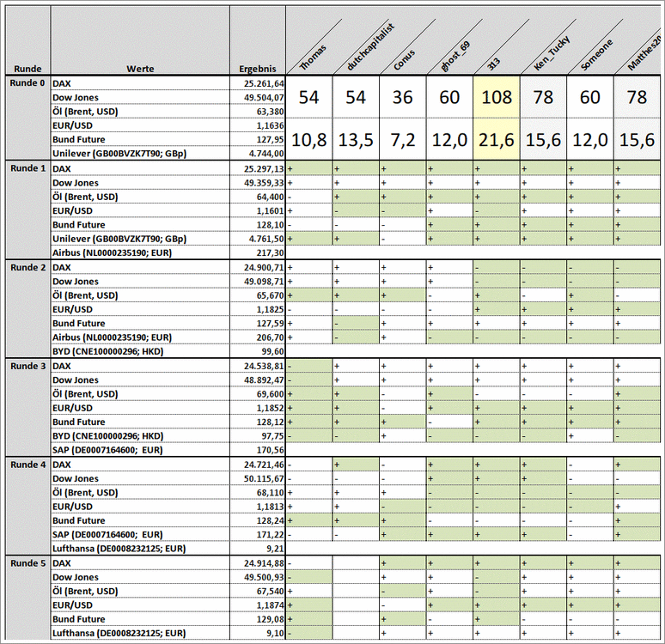Select the Thomas player column header
Image resolution: width=665 pixels, height=644 pixels.
[x=313, y=57]
